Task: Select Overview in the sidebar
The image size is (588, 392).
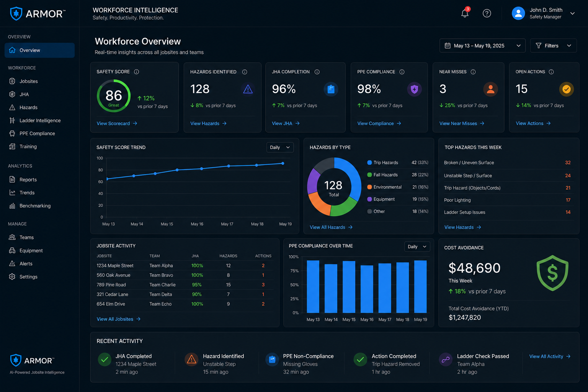Action: tap(39, 50)
